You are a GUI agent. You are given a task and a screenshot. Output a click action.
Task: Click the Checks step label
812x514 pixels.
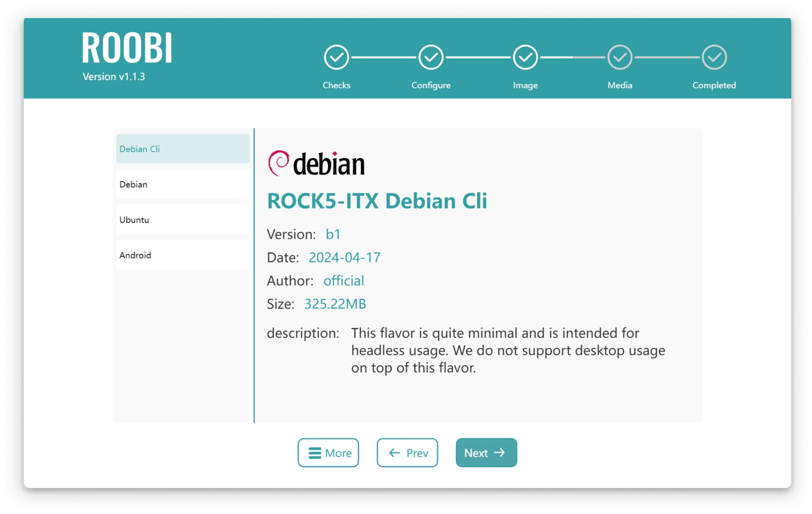336,85
